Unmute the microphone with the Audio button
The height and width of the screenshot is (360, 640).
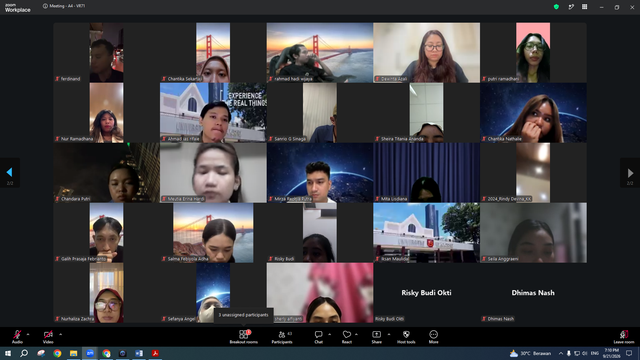tap(17, 336)
